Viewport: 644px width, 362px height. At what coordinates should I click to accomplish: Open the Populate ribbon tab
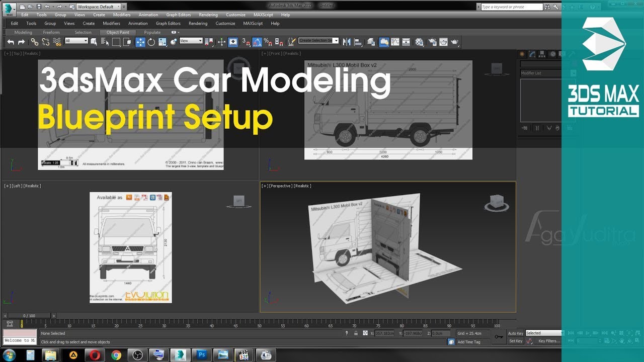152,32
